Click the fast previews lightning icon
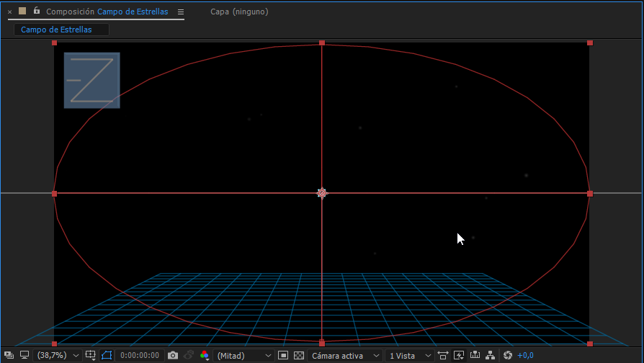 [459, 355]
